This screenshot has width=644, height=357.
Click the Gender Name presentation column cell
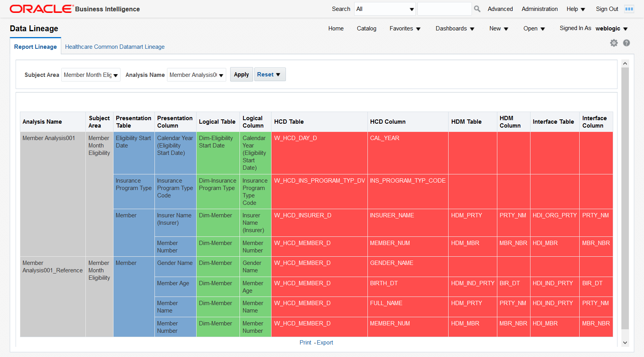click(x=175, y=266)
